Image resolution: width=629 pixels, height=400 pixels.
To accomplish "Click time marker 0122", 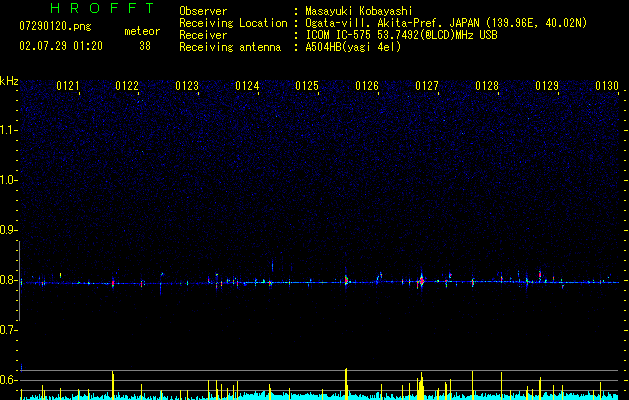I will tap(127, 86).
